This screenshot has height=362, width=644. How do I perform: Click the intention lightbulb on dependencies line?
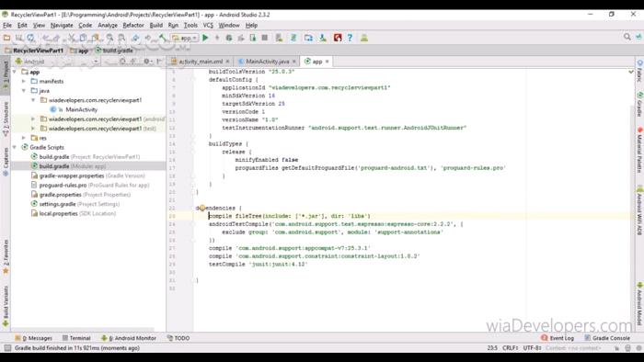(201, 208)
